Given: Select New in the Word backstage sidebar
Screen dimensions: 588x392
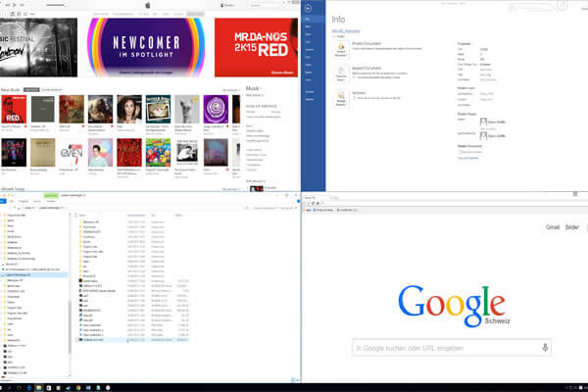Looking at the screenshot, I should tap(313, 26).
